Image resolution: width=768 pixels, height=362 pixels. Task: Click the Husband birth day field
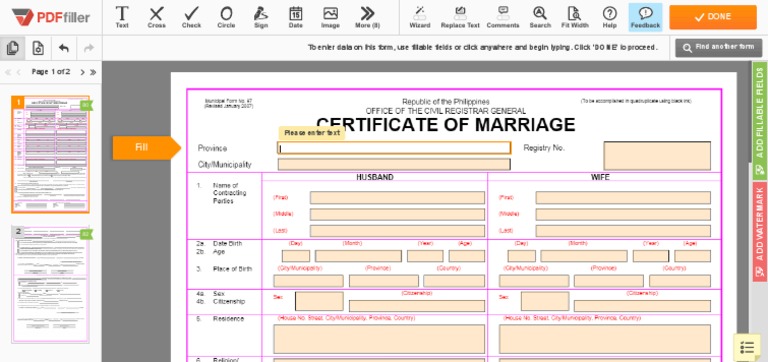[x=296, y=256]
